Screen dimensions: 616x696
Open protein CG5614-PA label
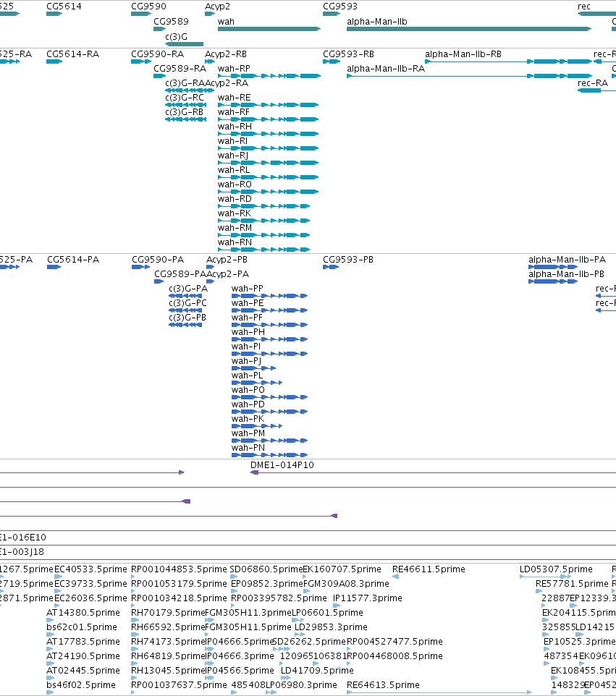(73, 260)
